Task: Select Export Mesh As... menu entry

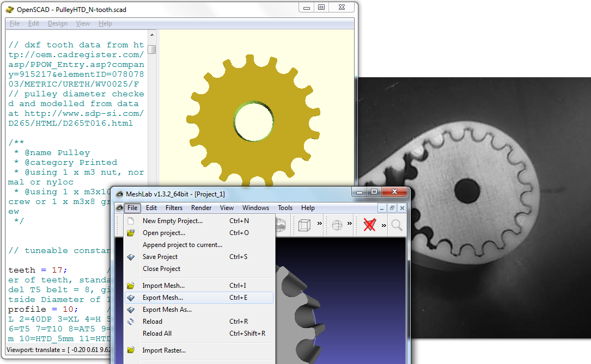Action: (199, 310)
